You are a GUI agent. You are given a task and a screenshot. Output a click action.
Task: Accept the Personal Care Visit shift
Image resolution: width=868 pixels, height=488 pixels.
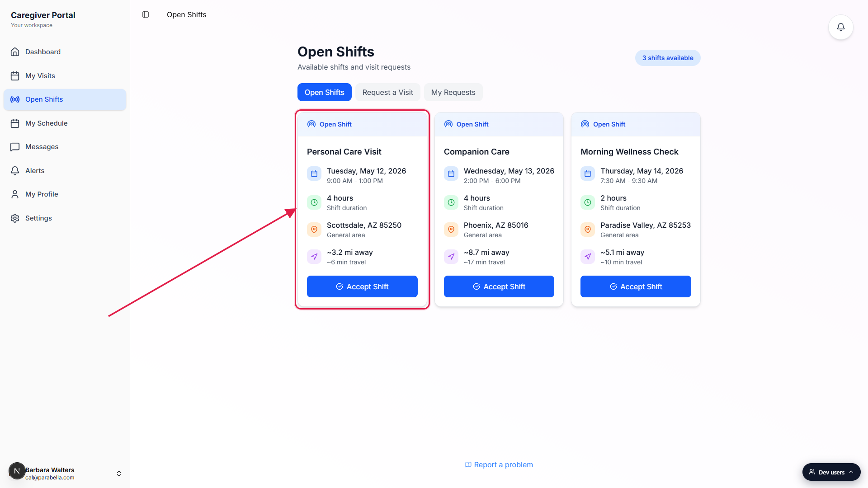(362, 286)
